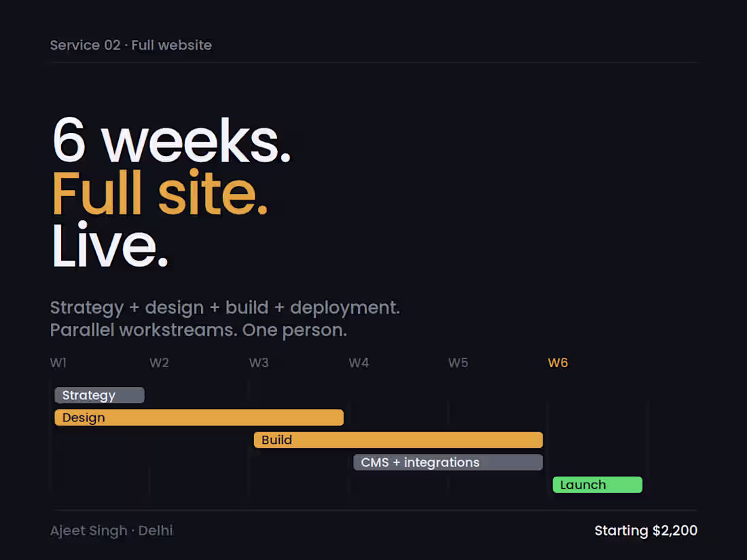Screen dimensions: 747x560
Task: Click the 'Service 02 · Full website' header text
Action: click(x=131, y=45)
